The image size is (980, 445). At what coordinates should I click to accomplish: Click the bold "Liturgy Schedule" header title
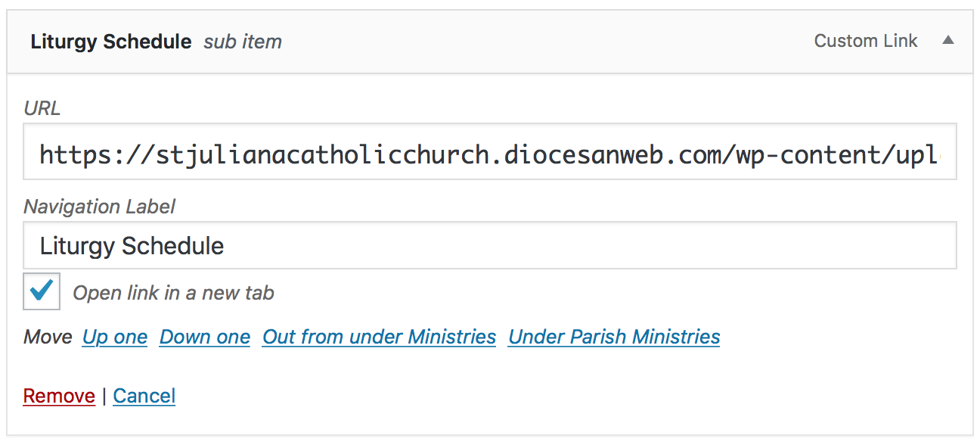[111, 42]
